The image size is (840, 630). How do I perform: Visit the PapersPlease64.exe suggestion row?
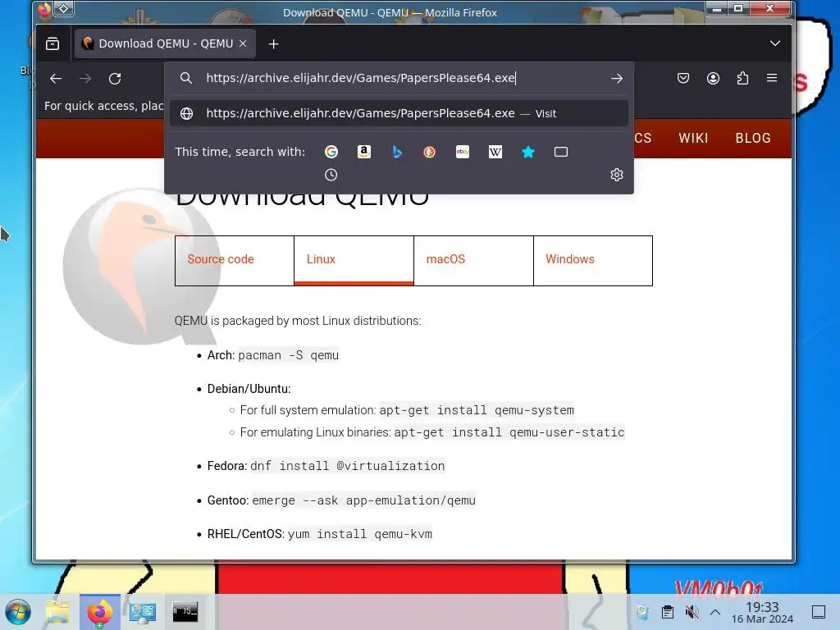tap(399, 113)
